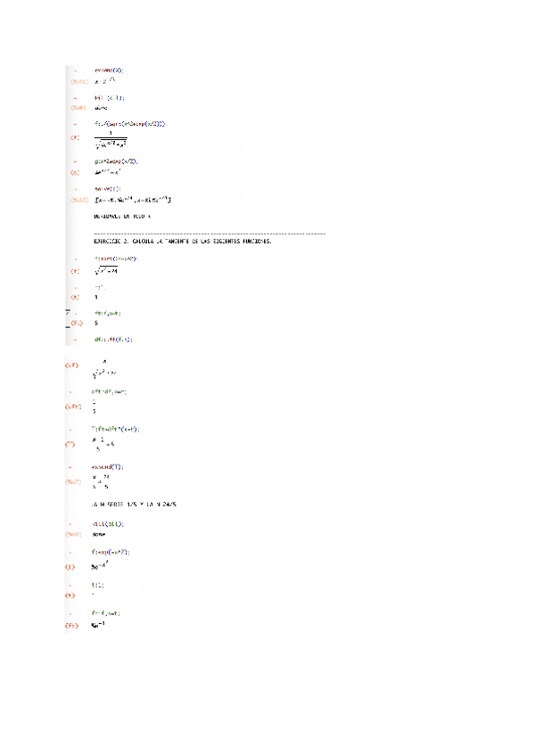Image resolution: width=535 pixels, height=756 pixels.
Task: Click the g:x^2-exp(x/2) input line
Action: [x=116, y=161]
